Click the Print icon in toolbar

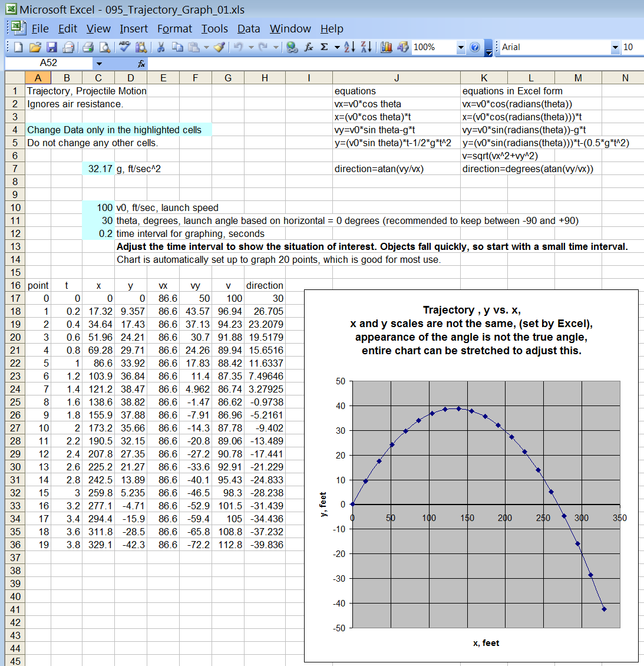click(88, 47)
